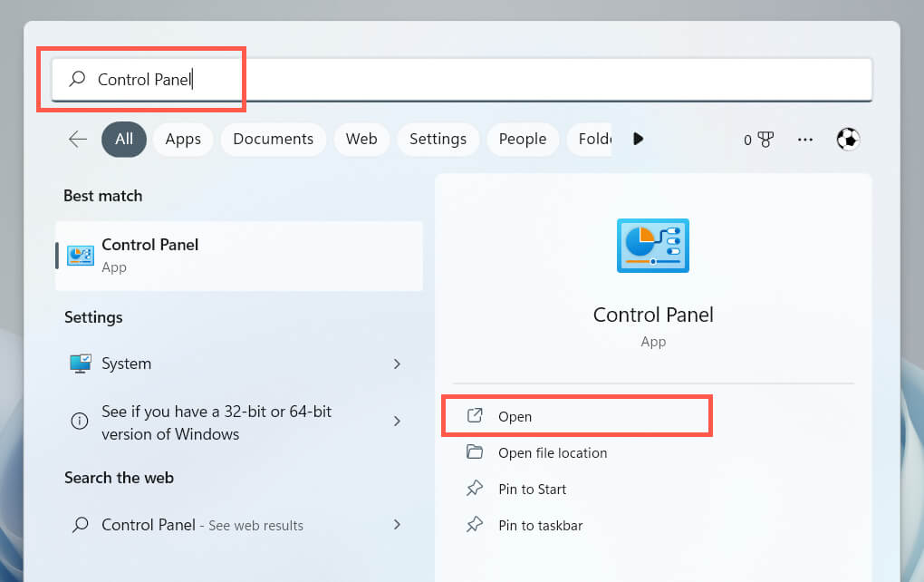Select the System settings result
Viewport: 924px width, 582px height.
(127, 364)
